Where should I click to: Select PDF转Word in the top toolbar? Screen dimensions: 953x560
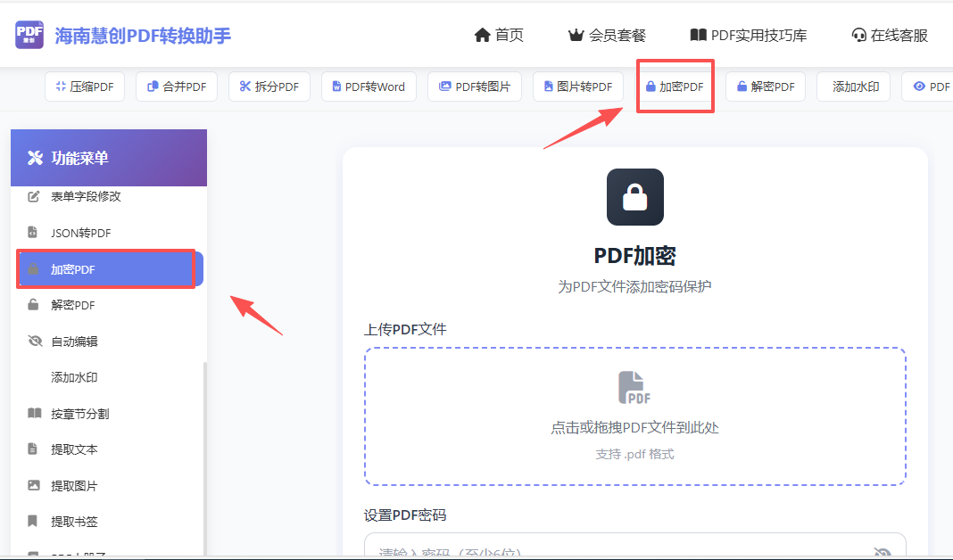[x=369, y=86]
